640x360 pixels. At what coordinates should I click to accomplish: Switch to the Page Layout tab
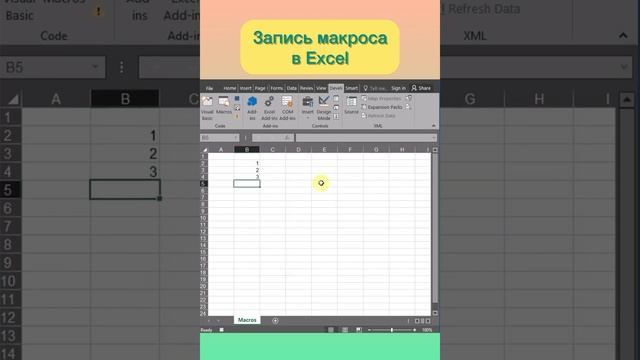[x=260, y=88]
